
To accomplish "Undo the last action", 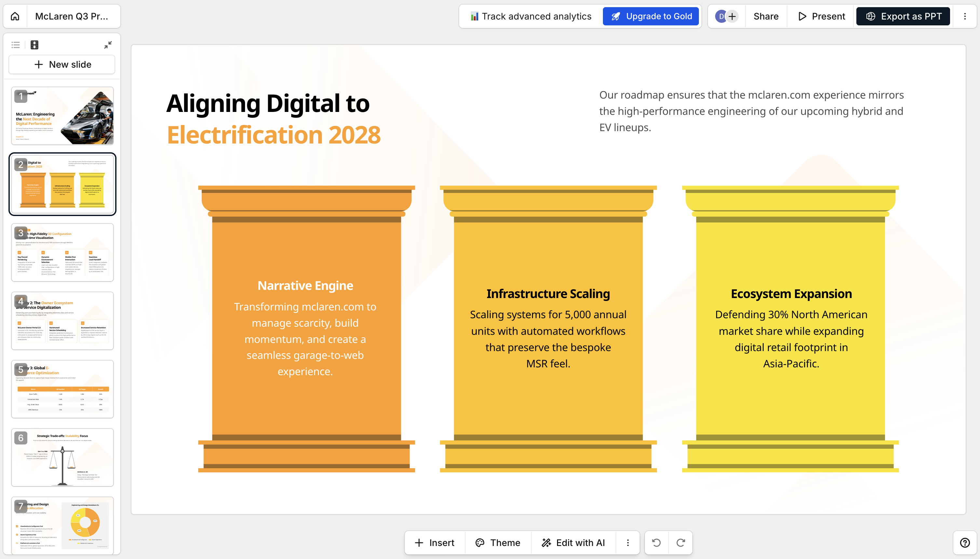I will [x=656, y=542].
